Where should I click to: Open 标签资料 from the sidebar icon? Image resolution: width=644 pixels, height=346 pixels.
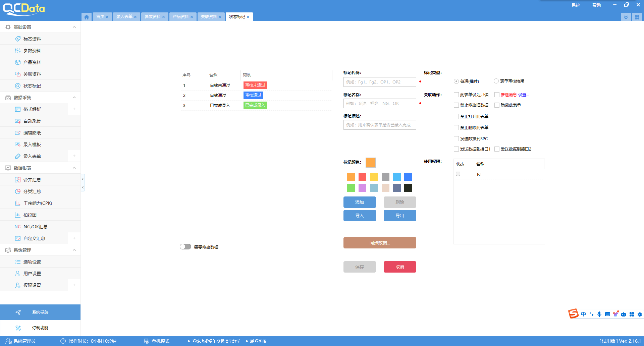[x=18, y=39]
